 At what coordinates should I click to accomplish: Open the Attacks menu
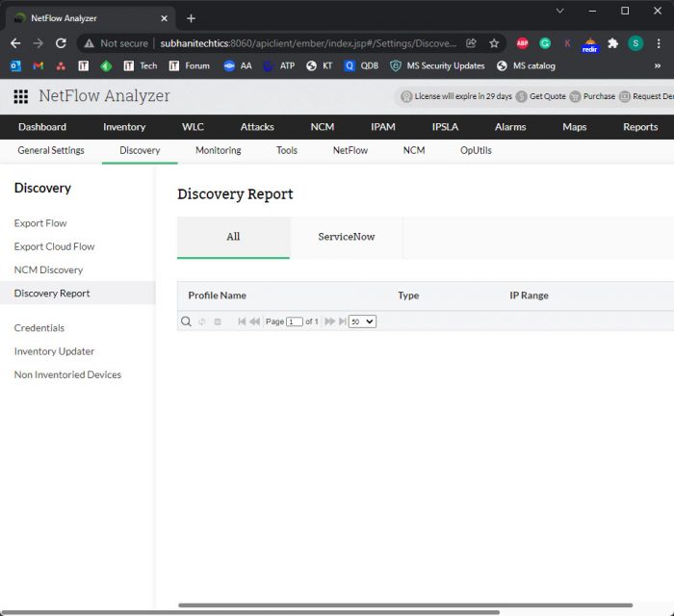(x=257, y=127)
